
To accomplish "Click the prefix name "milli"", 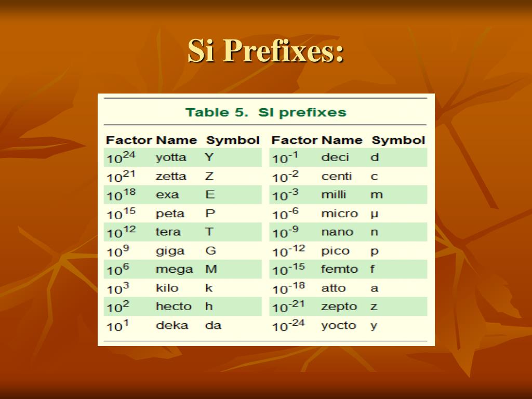I will point(334,194).
